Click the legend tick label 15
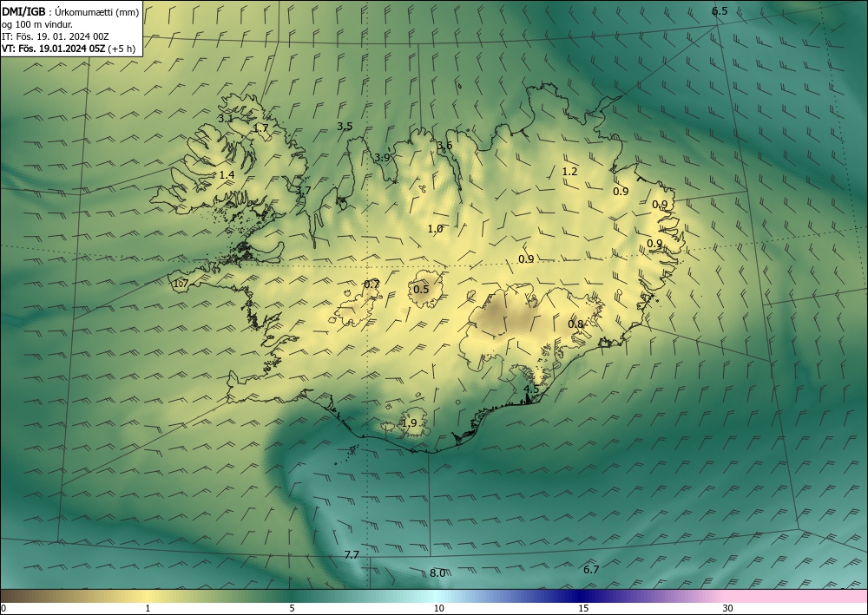 (x=583, y=609)
